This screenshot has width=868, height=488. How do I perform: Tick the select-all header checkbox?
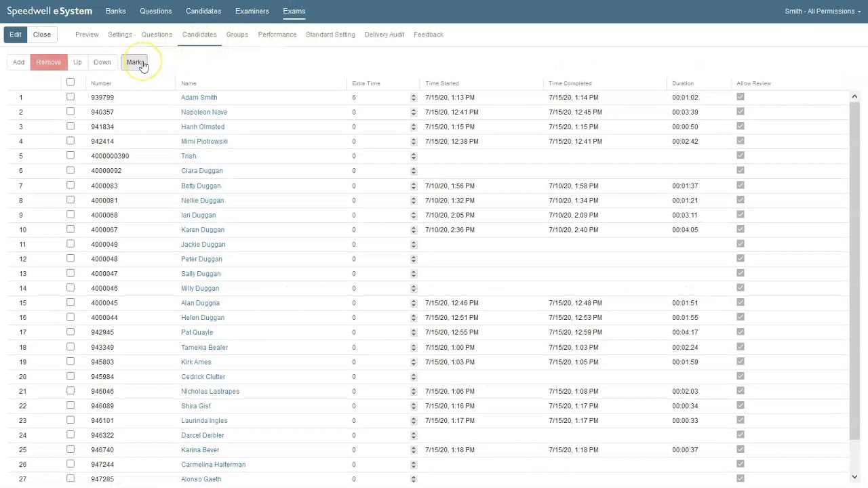pyautogui.click(x=71, y=83)
